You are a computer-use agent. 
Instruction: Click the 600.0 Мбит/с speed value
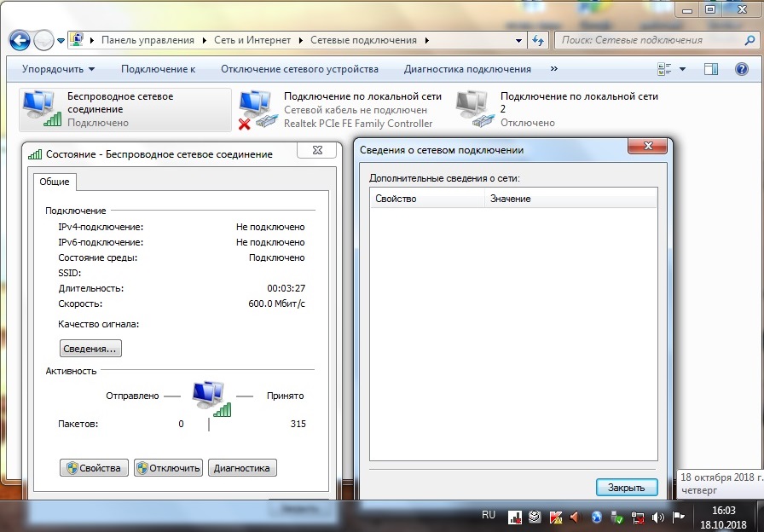click(277, 304)
